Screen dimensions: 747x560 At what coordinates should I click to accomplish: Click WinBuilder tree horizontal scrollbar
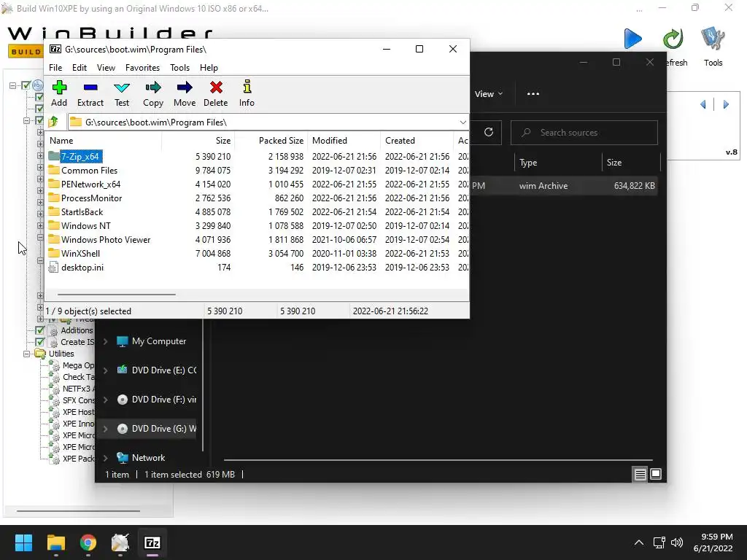click(79, 511)
